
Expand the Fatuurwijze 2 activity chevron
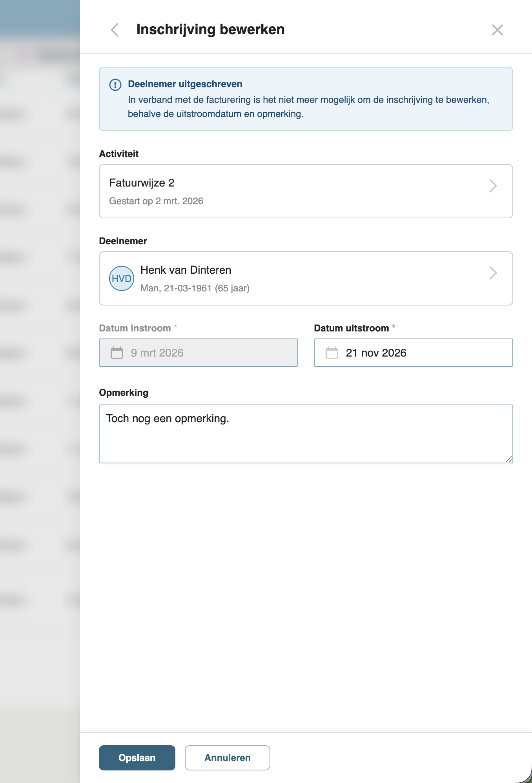click(x=493, y=186)
